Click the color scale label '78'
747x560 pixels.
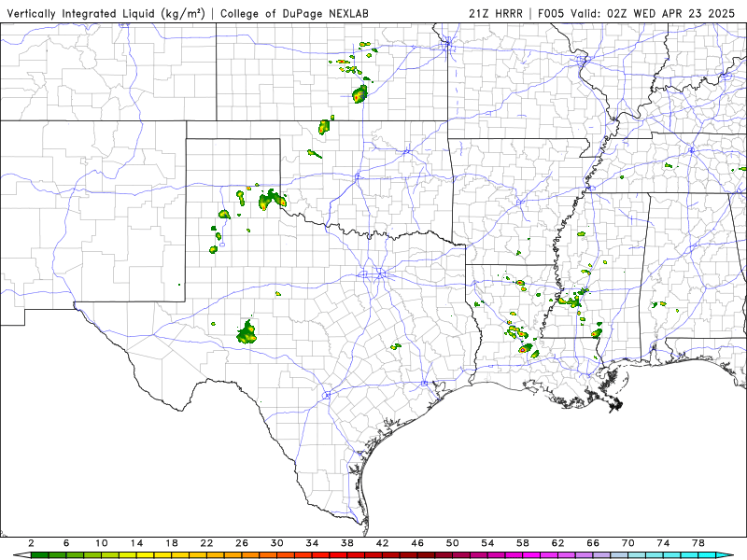[x=698, y=543]
